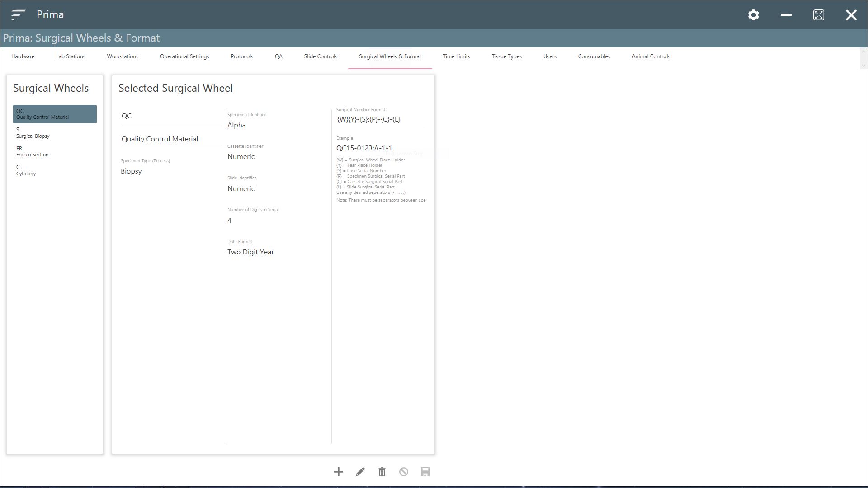Edit the selected surgical wheel
The width and height of the screenshot is (868, 488).
click(360, 472)
